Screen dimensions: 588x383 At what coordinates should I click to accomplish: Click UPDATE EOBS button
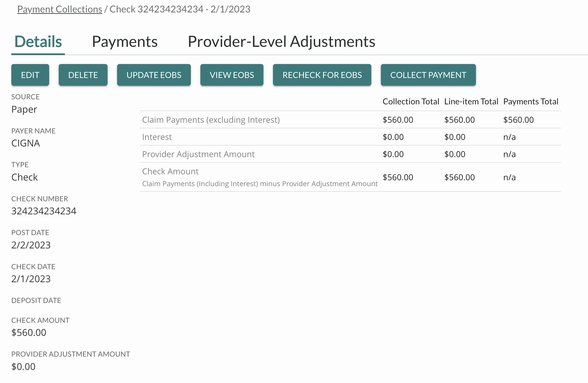pos(154,75)
